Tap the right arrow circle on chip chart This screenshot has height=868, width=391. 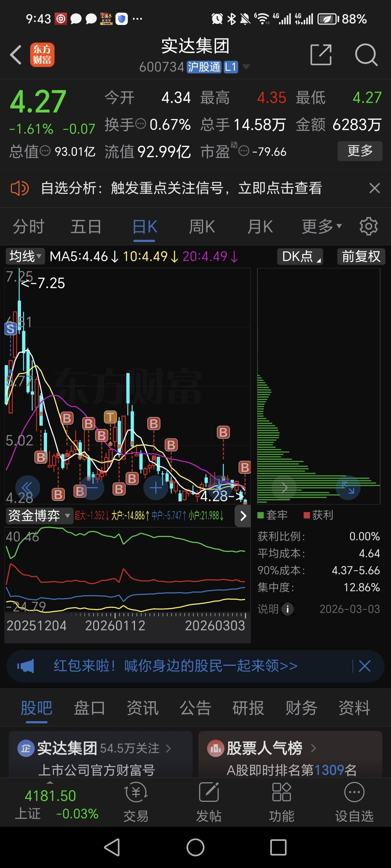pos(284,488)
